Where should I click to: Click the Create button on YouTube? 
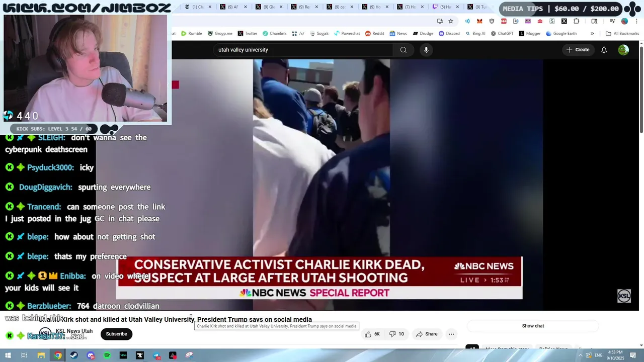click(578, 50)
